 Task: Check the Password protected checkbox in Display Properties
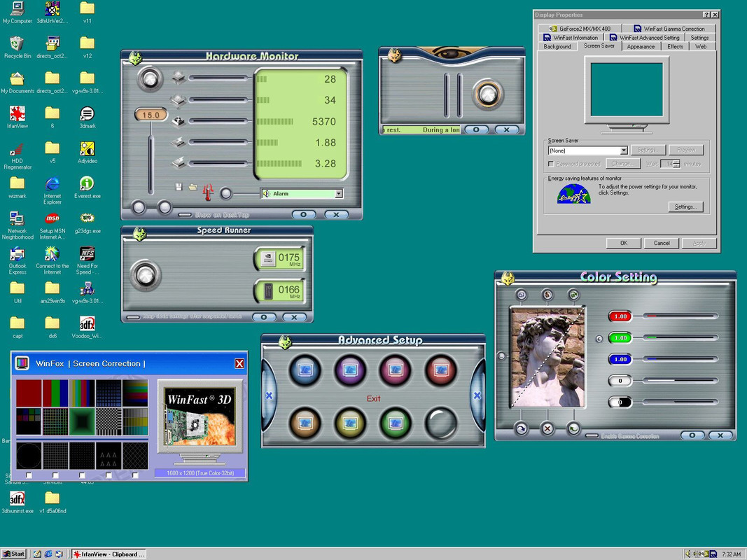[x=551, y=164]
